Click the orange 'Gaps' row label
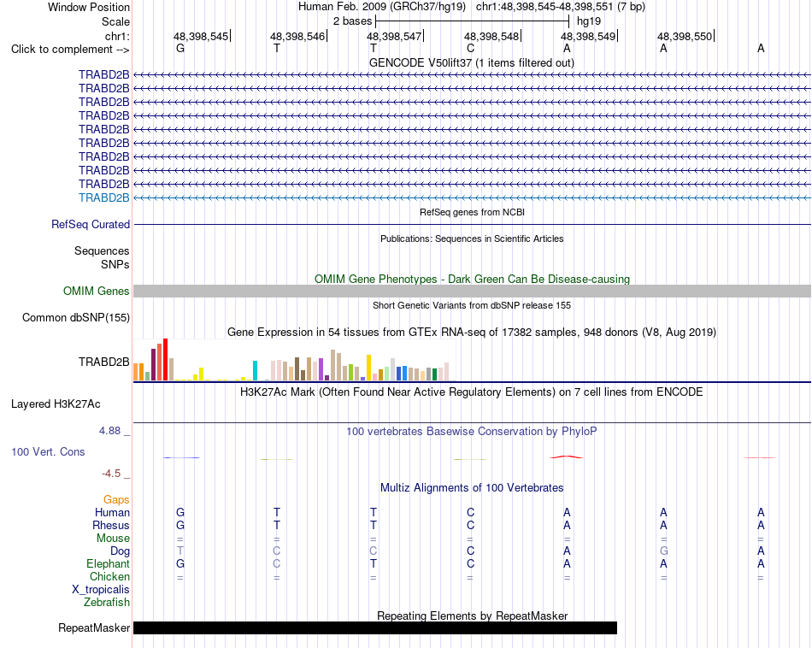Screen dimensions: 812x648 pyautogui.click(x=116, y=500)
